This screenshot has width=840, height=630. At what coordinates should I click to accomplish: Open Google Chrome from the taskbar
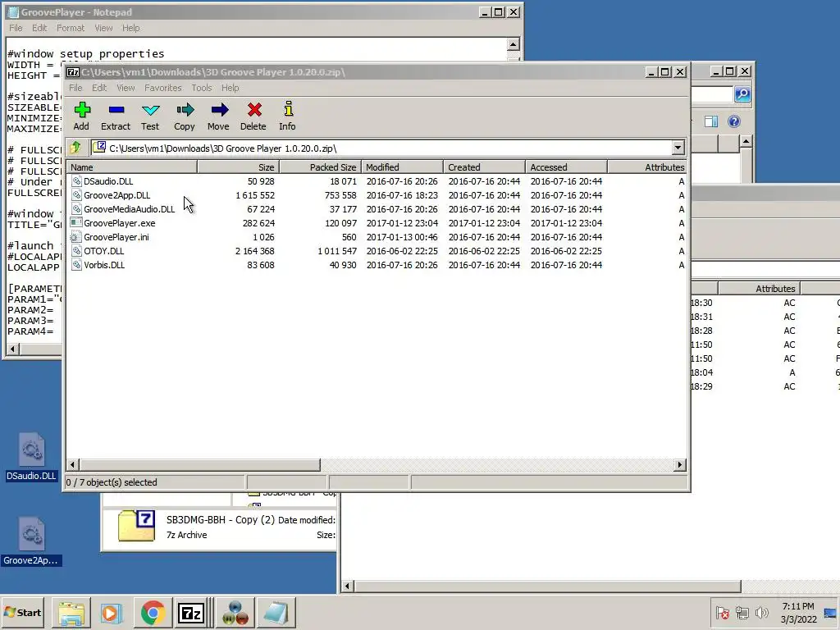click(153, 613)
